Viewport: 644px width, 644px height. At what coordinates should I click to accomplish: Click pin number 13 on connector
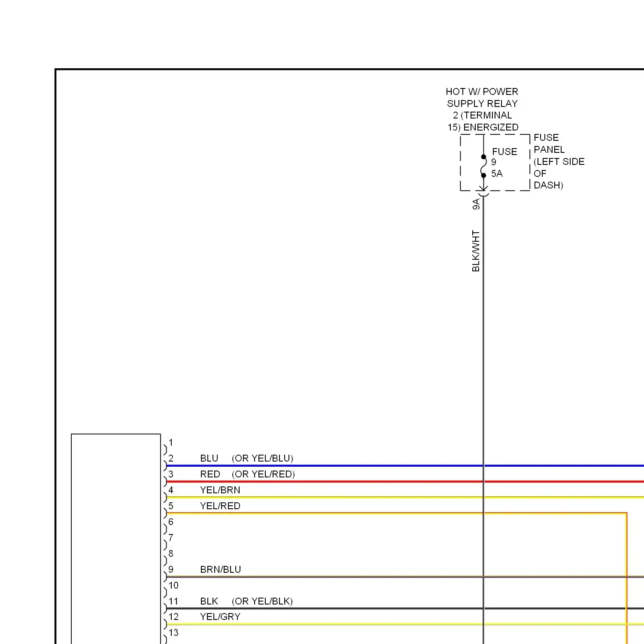point(173,633)
